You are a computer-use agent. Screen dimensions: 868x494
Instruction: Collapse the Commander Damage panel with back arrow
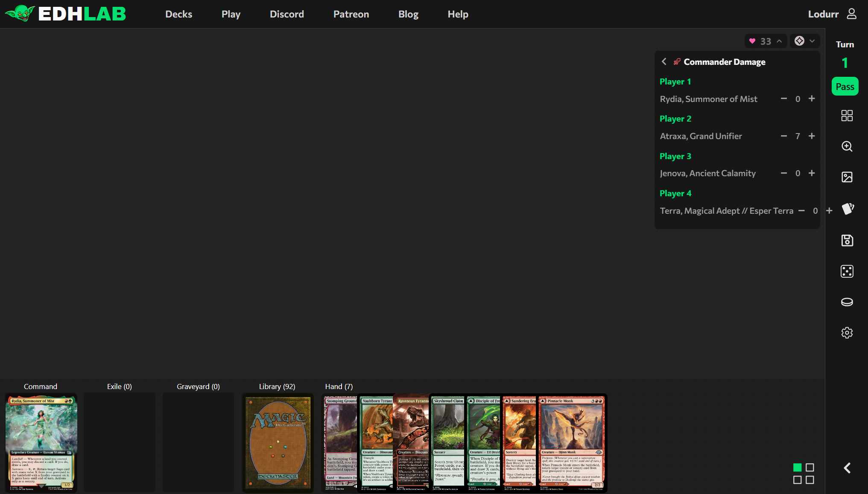[664, 61]
